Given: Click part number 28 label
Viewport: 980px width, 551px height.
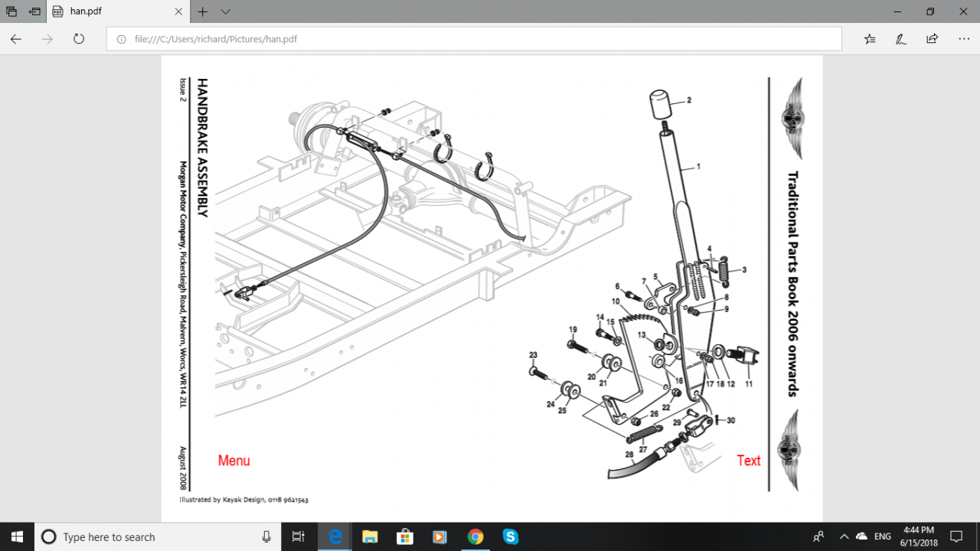Looking at the screenshot, I should (x=629, y=455).
